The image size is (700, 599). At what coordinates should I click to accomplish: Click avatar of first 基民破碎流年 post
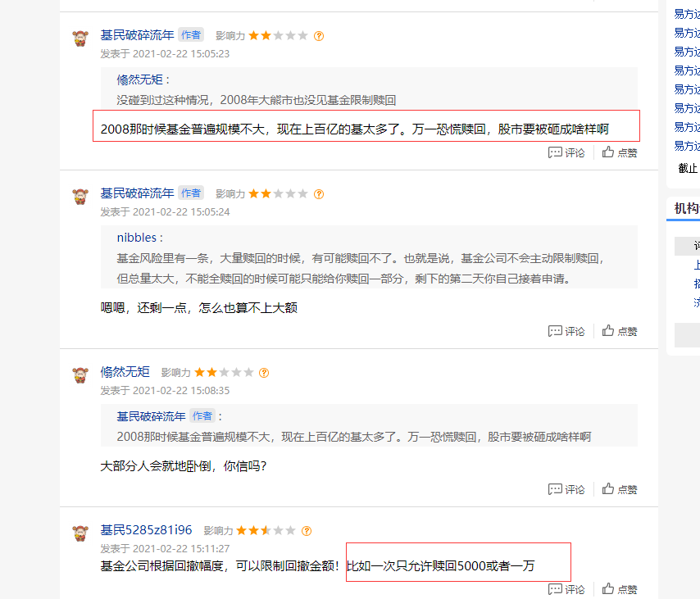click(x=80, y=39)
